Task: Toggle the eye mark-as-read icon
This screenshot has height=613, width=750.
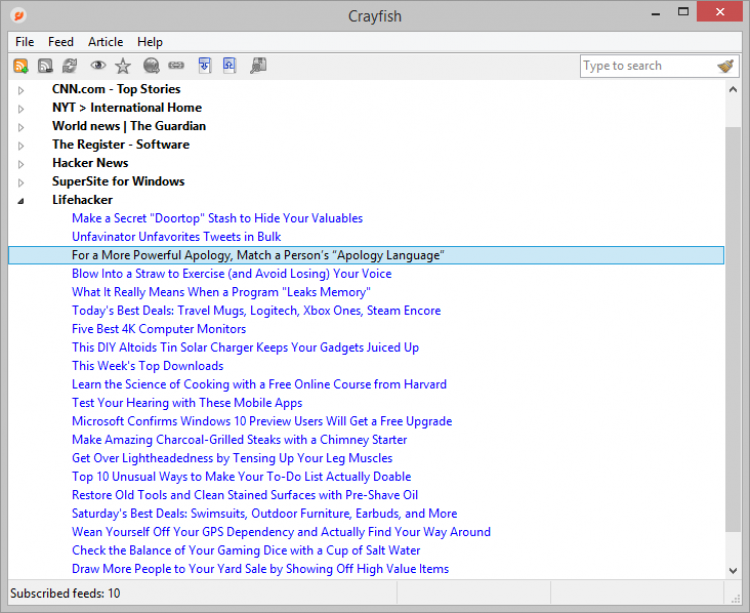Action: pos(98,66)
